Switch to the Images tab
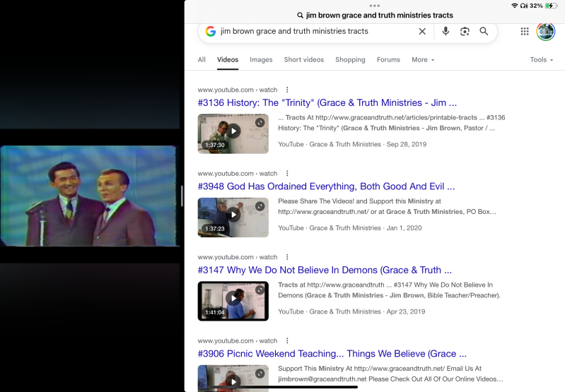565x392 pixels. pyautogui.click(x=261, y=60)
